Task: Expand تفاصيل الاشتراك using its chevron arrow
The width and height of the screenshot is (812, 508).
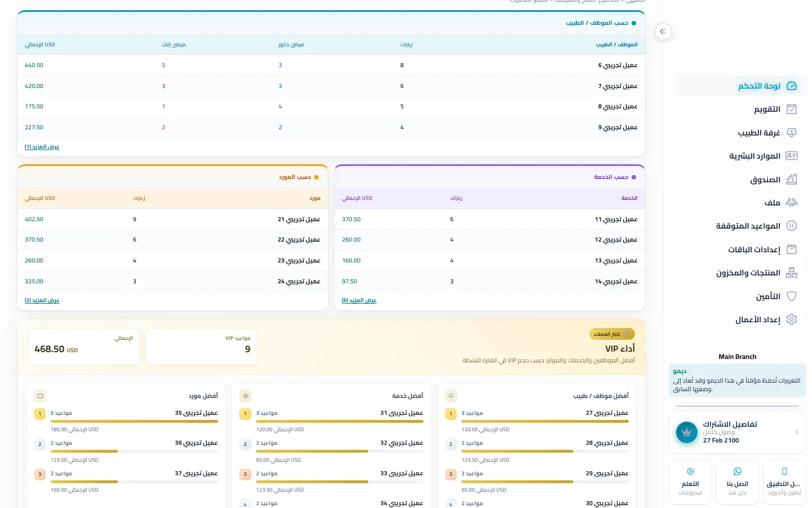Action: [797, 432]
